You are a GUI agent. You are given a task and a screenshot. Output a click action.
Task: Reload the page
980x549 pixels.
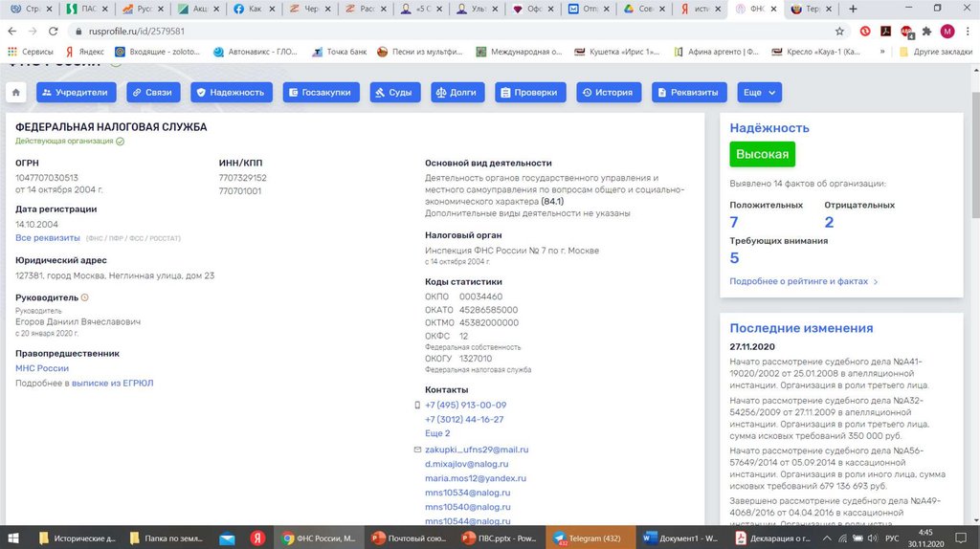click(54, 32)
